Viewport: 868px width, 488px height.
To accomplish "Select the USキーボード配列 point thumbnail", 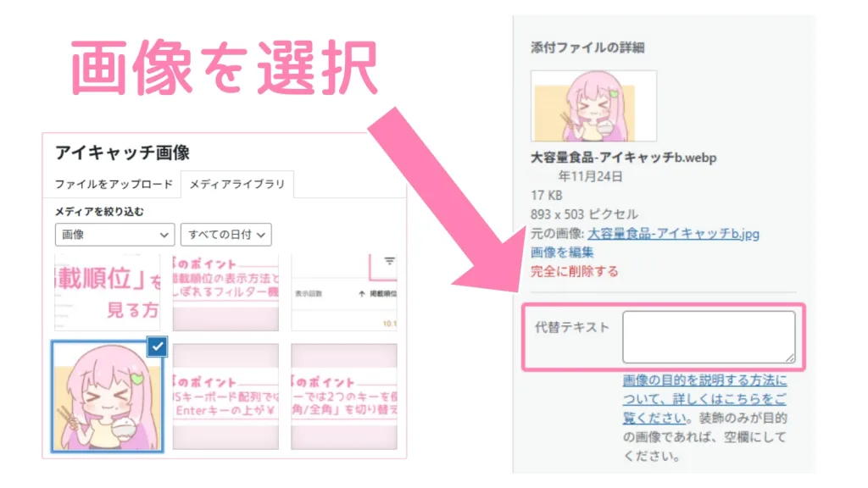I will [225, 396].
